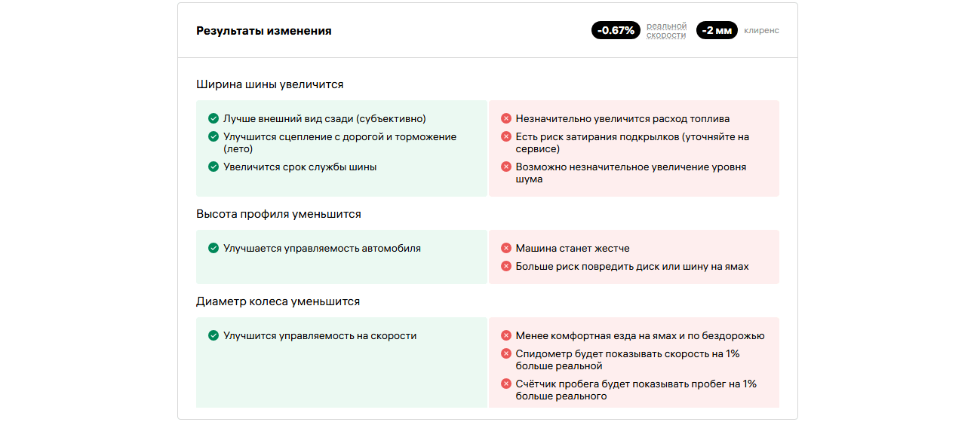Click green check icon beside 'Улучшится управляемость на скорости'
The width and height of the screenshot is (980, 422).
(214, 335)
